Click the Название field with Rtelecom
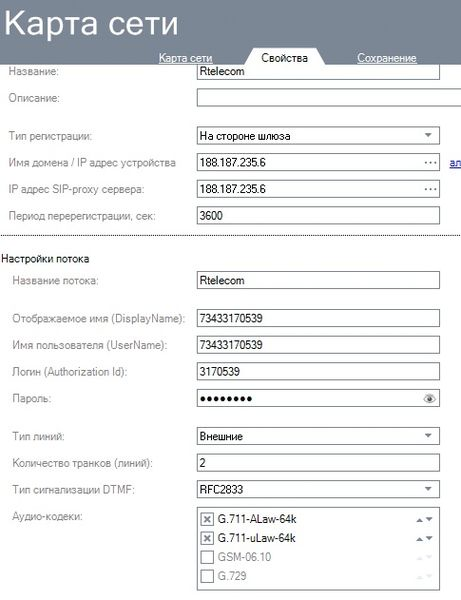Screen dimensions: 461x600 coord(318,72)
